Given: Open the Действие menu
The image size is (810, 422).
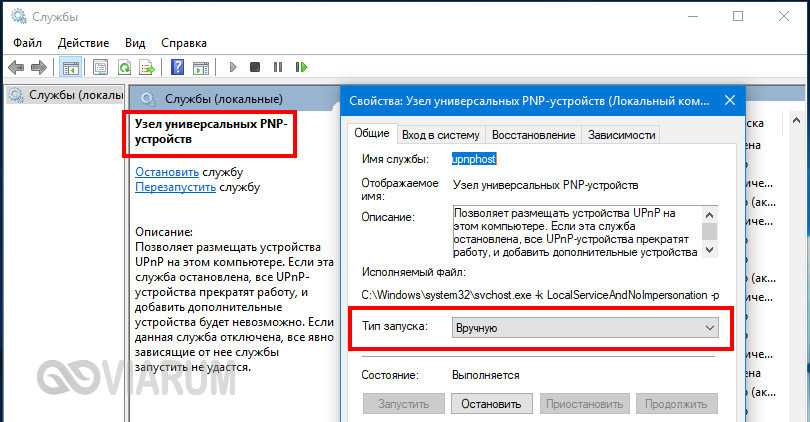Looking at the screenshot, I should click(x=84, y=43).
